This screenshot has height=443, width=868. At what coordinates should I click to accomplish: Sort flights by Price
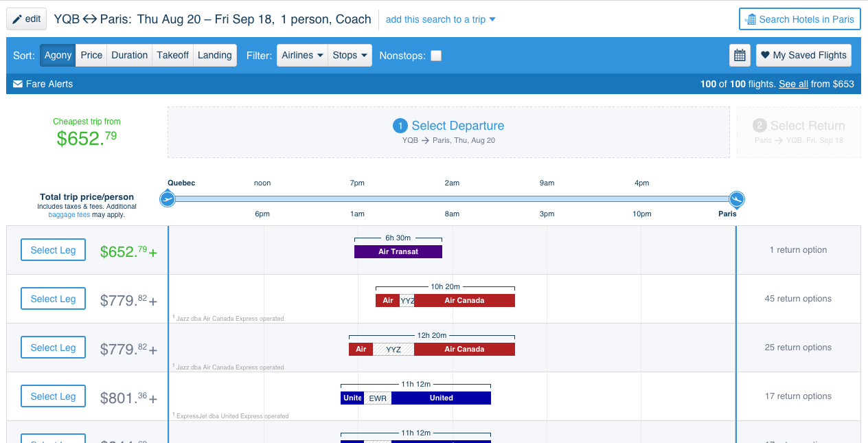pos(91,56)
